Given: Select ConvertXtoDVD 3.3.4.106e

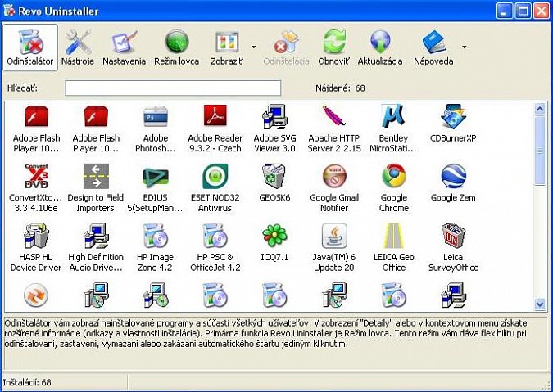Looking at the screenshot, I should click(36, 188).
